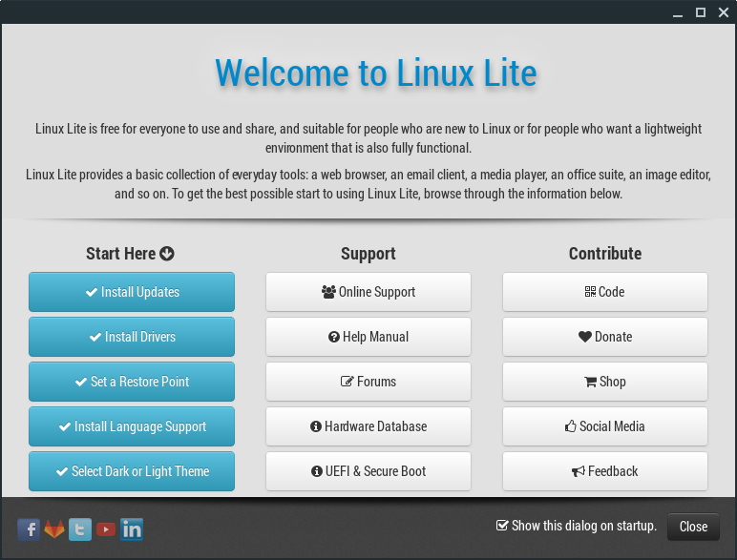
Task: Visit the Forums
Action: pyautogui.click(x=368, y=382)
